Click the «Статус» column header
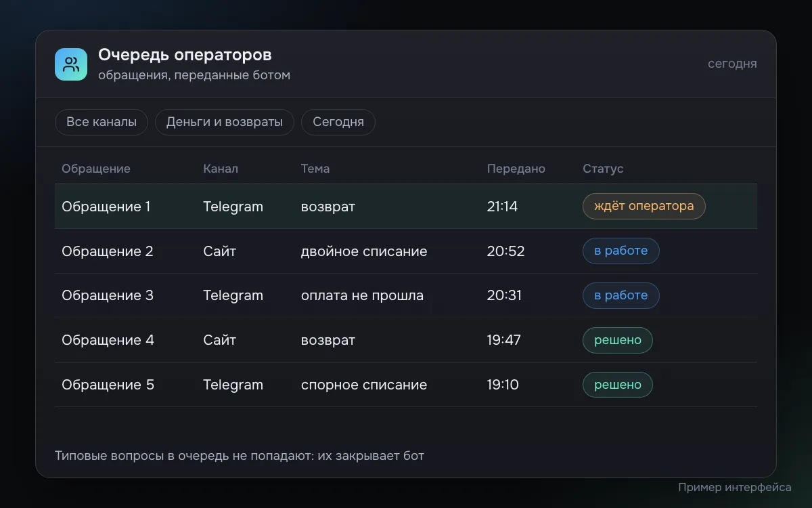 click(x=603, y=169)
